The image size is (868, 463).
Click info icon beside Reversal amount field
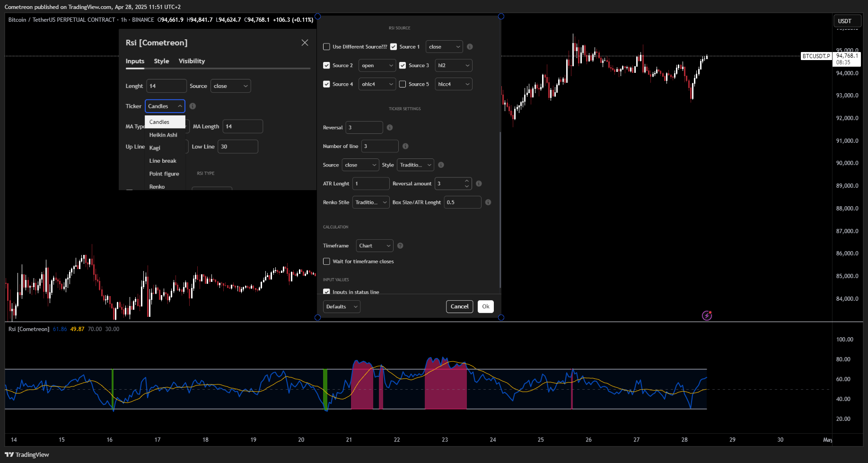(479, 183)
